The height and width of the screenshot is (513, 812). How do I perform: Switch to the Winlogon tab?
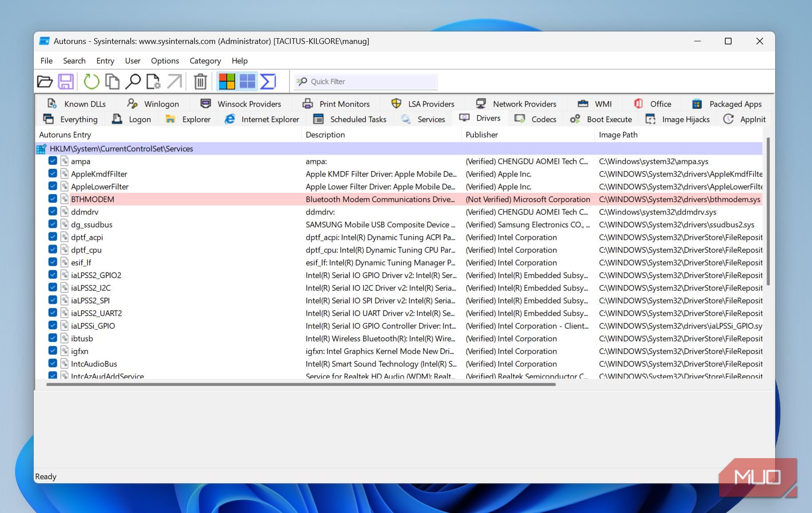click(153, 104)
